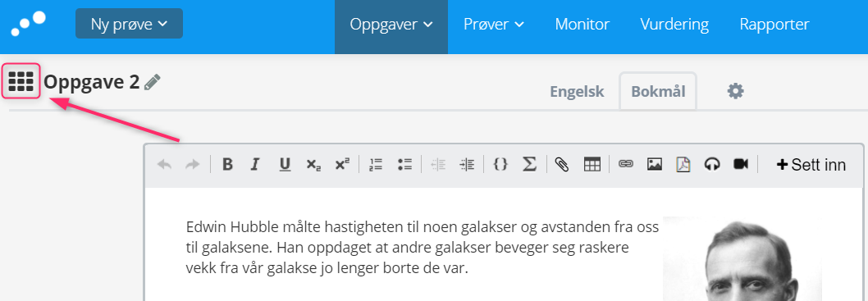
Task: Apply subscript formatting
Action: click(313, 164)
